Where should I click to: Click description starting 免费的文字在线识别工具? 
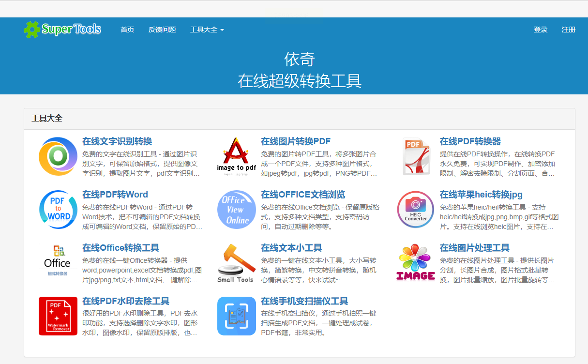[141, 164]
